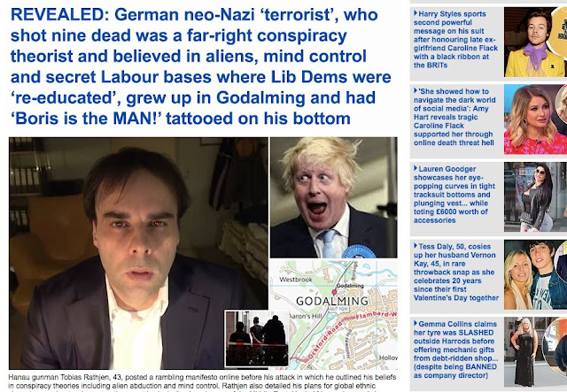This screenshot has height=392, width=567.
Task: Open the Tess Daly and Vernon Kay story
Action: [x=456, y=272]
